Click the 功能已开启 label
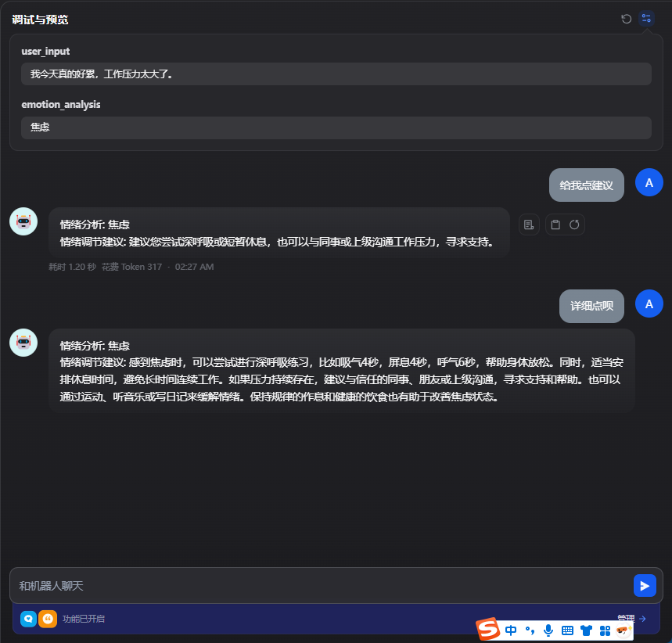This screenshot has width=672, height=643. 84,619
